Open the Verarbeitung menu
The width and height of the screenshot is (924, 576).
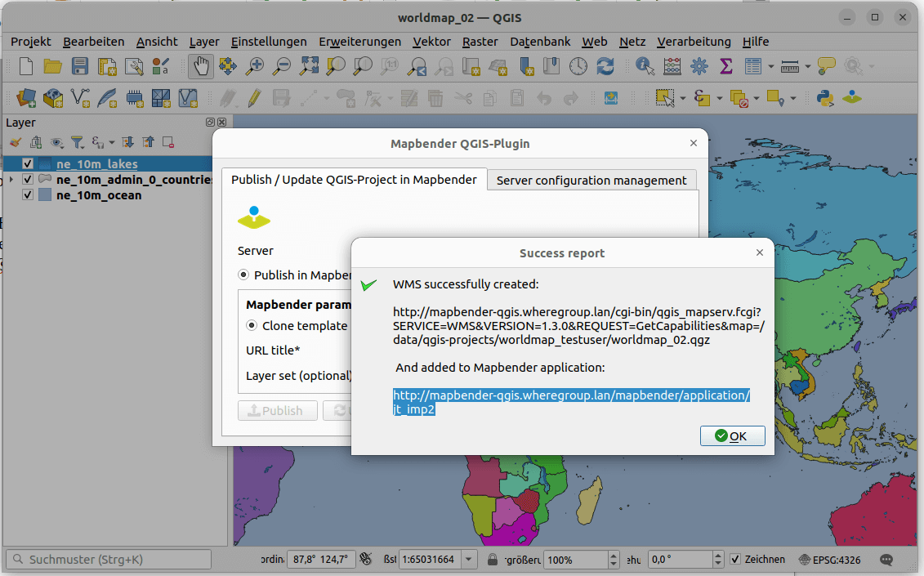click(x=694, y=42)
